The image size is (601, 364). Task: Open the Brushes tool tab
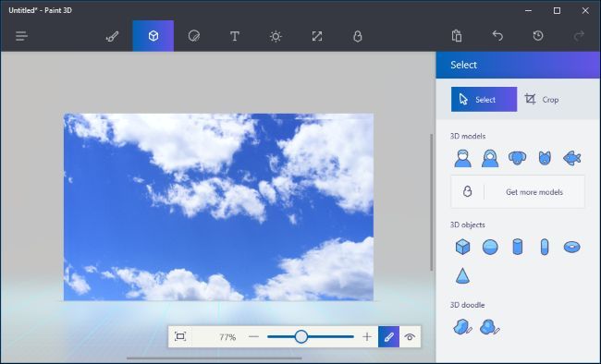[112, 36]
